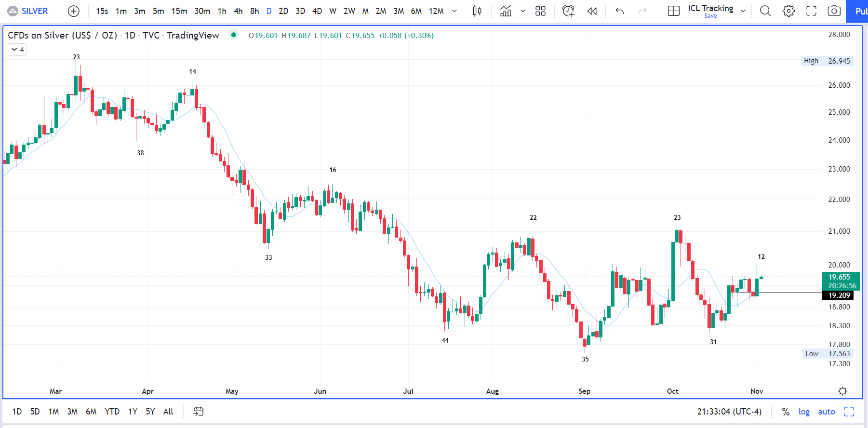Screen dimensions: 868x428
Task: Set date range to 1Y
Action: (133, 412)
